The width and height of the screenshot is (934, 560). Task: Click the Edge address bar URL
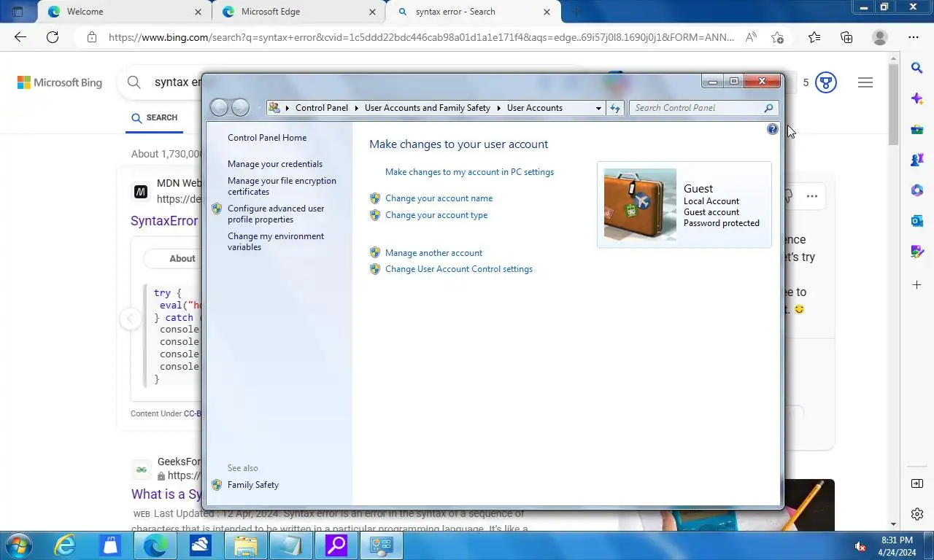[x=421, y=37]
